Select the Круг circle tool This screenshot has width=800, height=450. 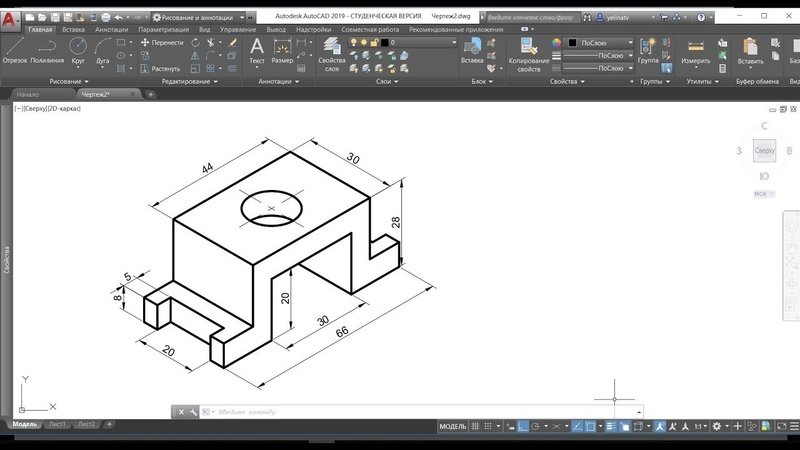pos(78,50)
